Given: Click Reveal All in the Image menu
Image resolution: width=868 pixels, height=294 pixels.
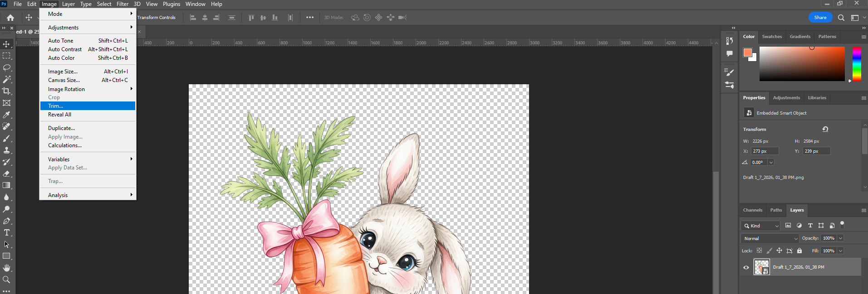Looking at the screenshot, I should pos(59,115).
